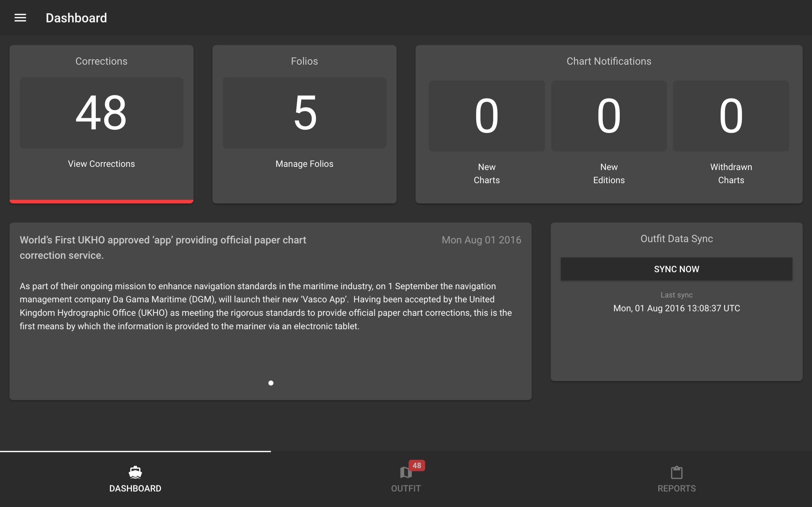Switch to the OUTFIT tab label
The width and height of the screenshot is (812, 507).
(x=405, y=488)
